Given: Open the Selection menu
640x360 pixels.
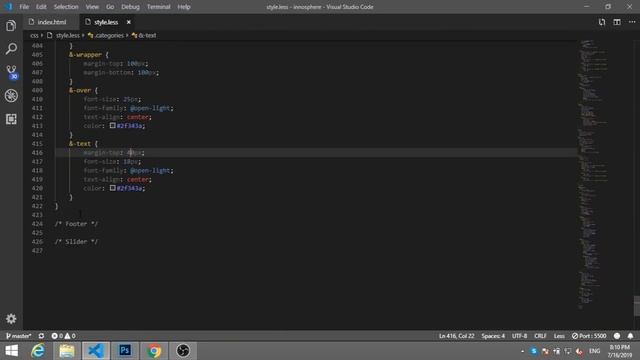Looking at the screenshot, I should coord(66,7).
